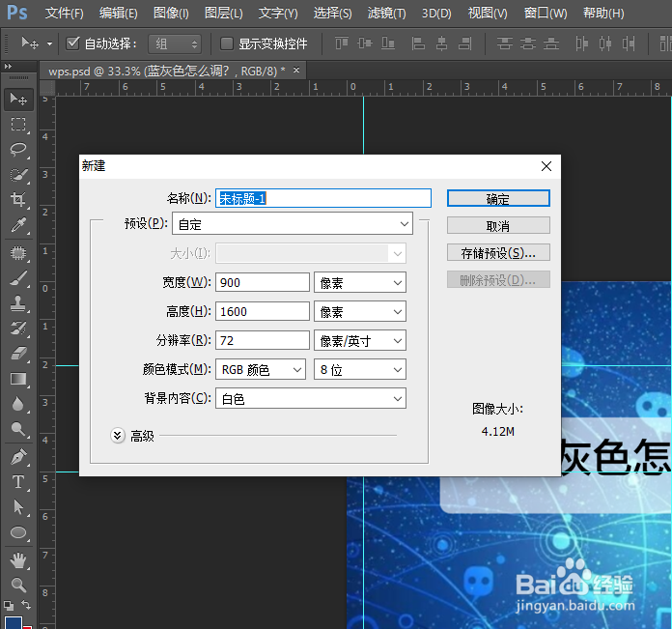
Task: Open the 窗口(W) menu
Action: (x=546, y=14)
